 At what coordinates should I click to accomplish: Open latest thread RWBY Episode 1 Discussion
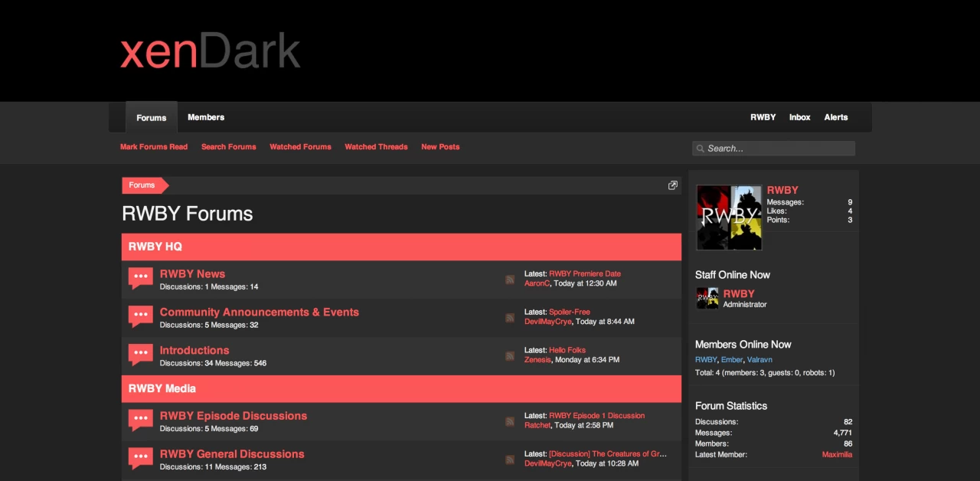(x=597, y=415)
